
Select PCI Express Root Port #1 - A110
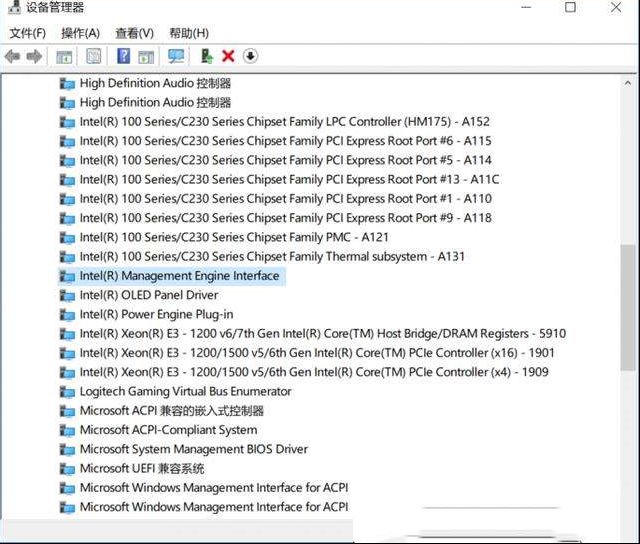[x=285, y=199]
